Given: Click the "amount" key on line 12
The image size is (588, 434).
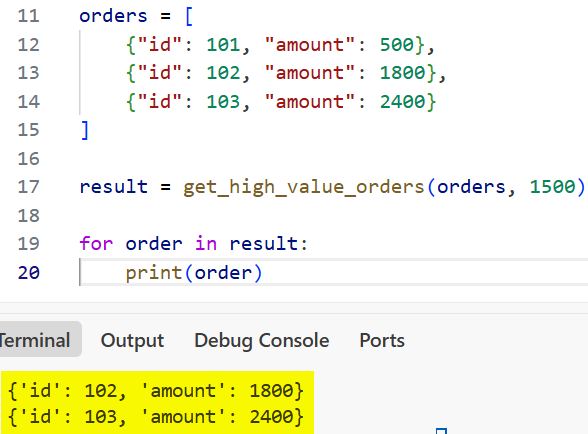Looking at the screenshot, I should 309,45.
